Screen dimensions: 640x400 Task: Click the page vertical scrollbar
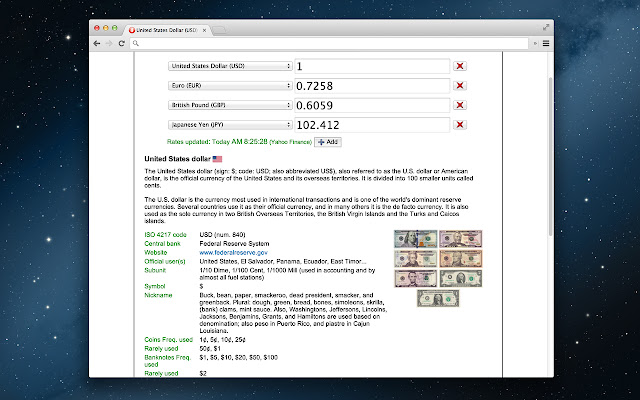551,156
